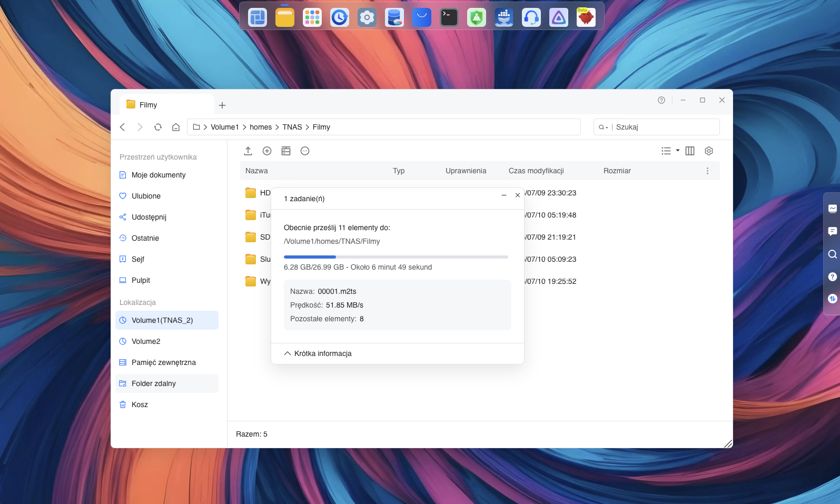Open column options three-dot menu
The image size is (840, 504).
coord(707,171)
